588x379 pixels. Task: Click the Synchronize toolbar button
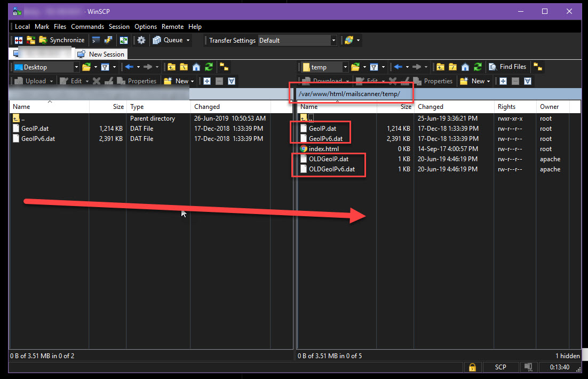(x=61, y=40)
